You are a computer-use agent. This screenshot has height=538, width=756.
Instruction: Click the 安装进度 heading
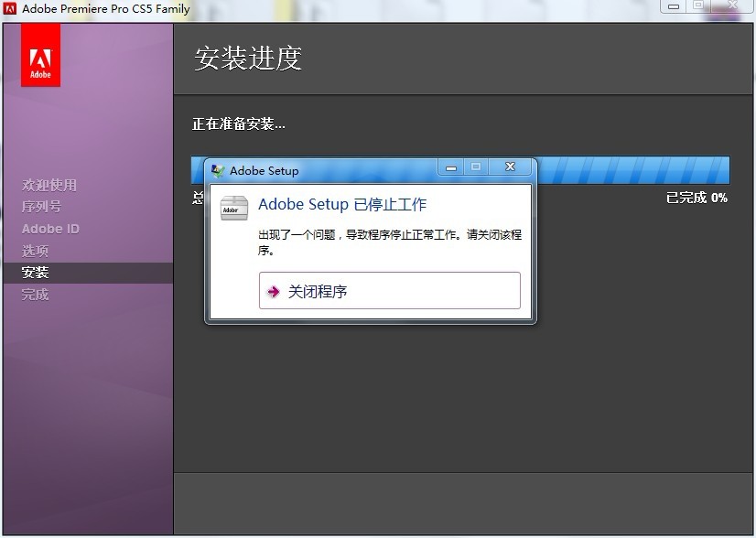click(x=248, y=59)
